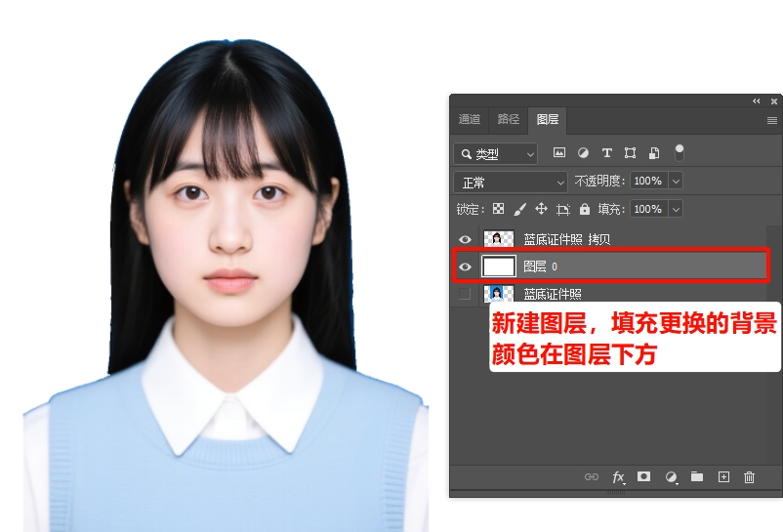Filter for shape layers icon
Viewport: 783px width, 532px height.
(630, 152)
